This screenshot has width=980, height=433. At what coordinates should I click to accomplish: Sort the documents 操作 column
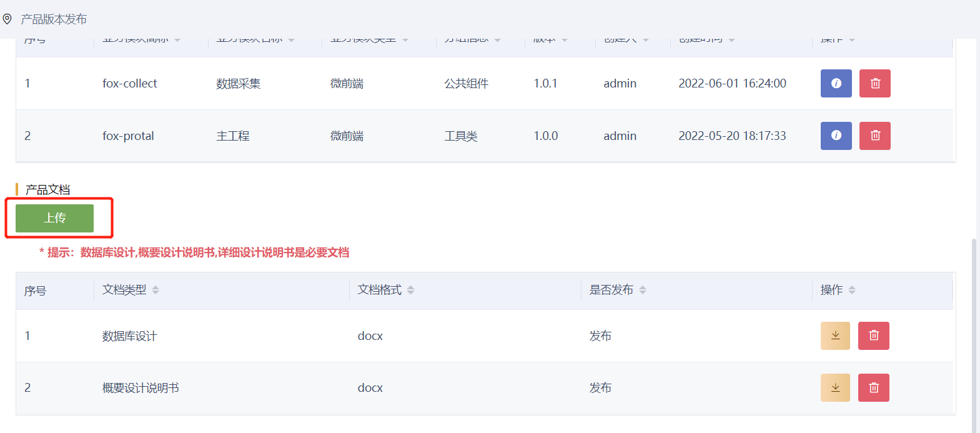pyautogui.click(x=852, y=290)
